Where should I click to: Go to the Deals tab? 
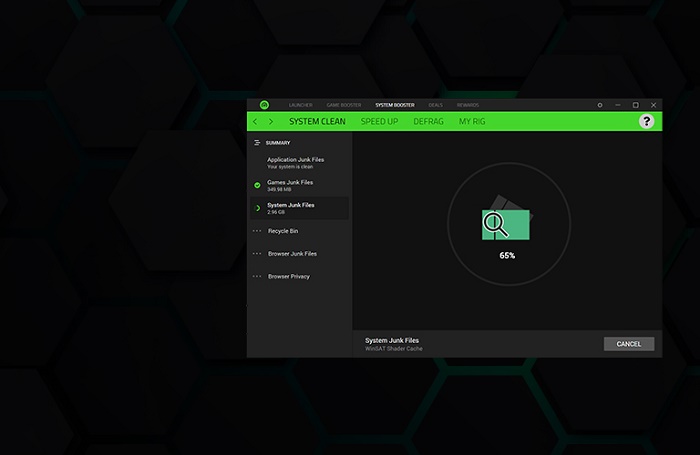435,105
